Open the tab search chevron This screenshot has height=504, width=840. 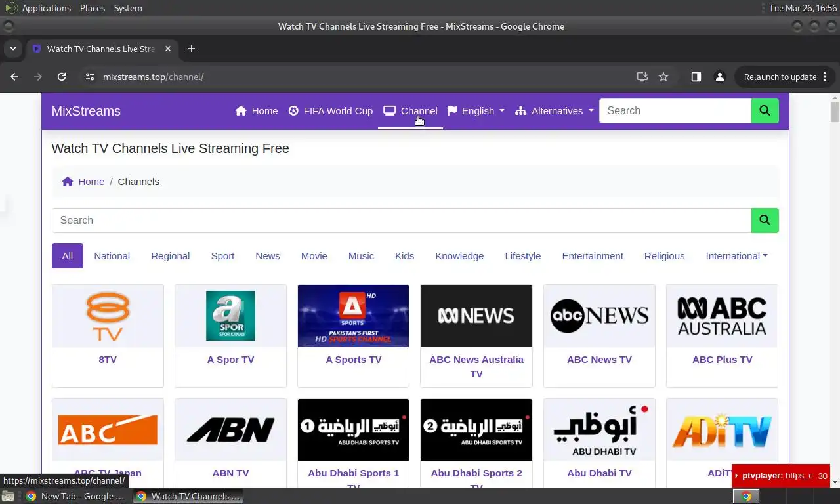[x=12, y=49]
